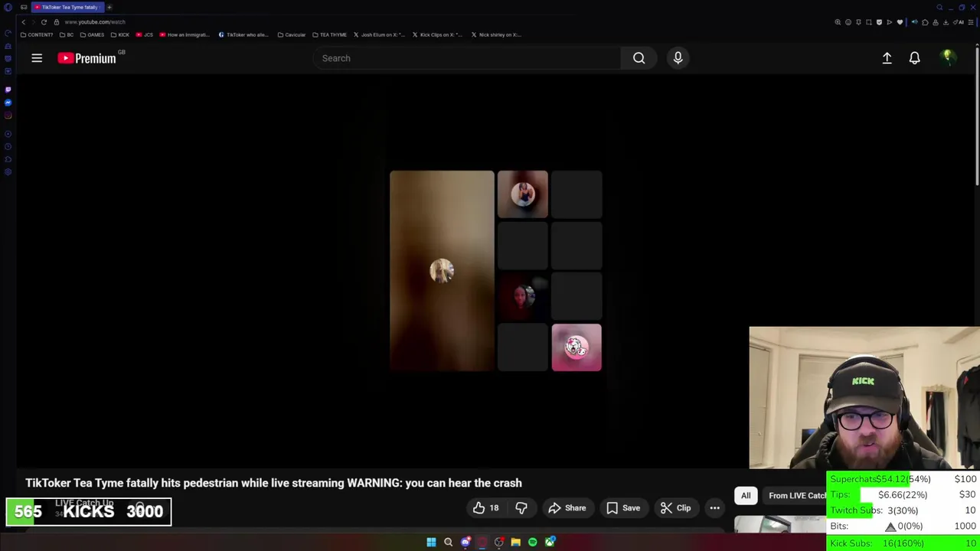The width and height of the screenshot is (980, 551).
Task: Open the Cavicular bookmarks folder
Action: 291,34
